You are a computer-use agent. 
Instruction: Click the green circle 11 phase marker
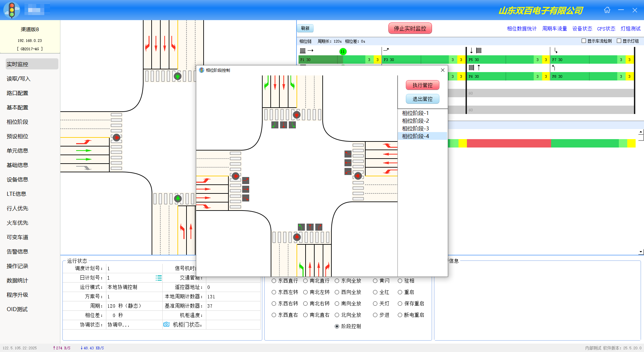[x=342, y=51]
